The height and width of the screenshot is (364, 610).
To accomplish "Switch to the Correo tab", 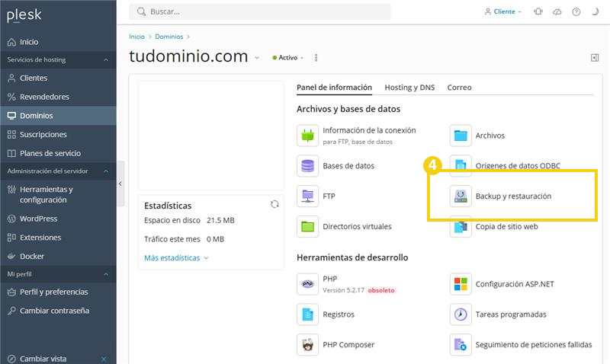I will (x=459, y=88).
